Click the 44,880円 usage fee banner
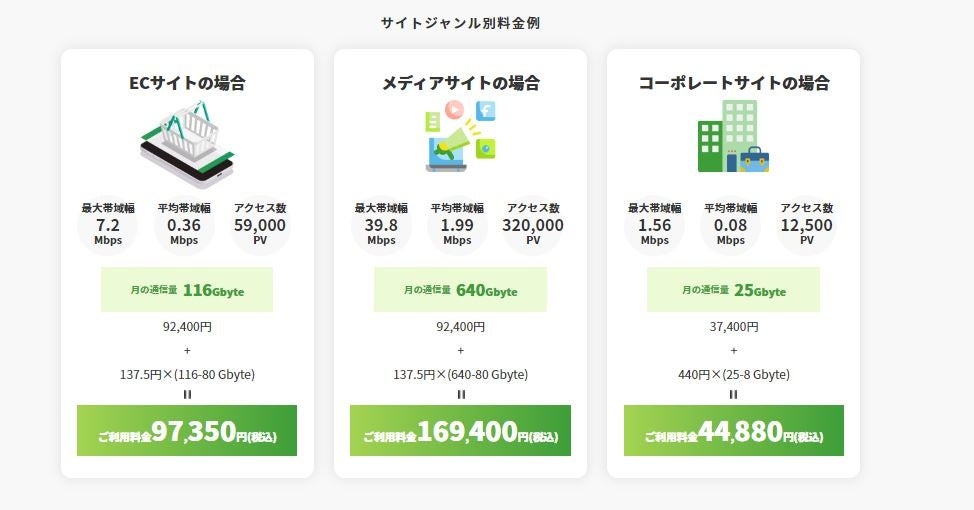Screen dimensions: 974x510 [x=733, y=431]
